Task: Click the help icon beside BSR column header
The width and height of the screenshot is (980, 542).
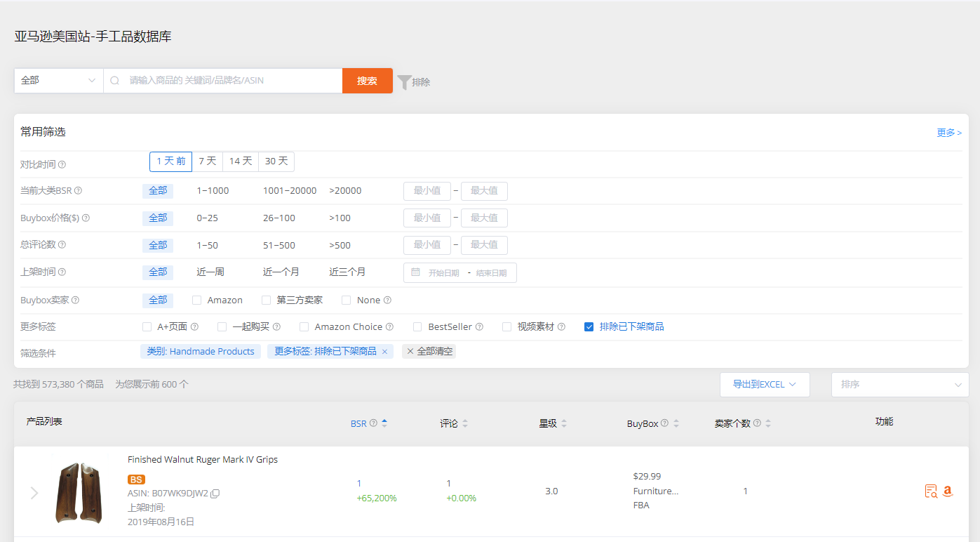Action: (x=372, y=423)
